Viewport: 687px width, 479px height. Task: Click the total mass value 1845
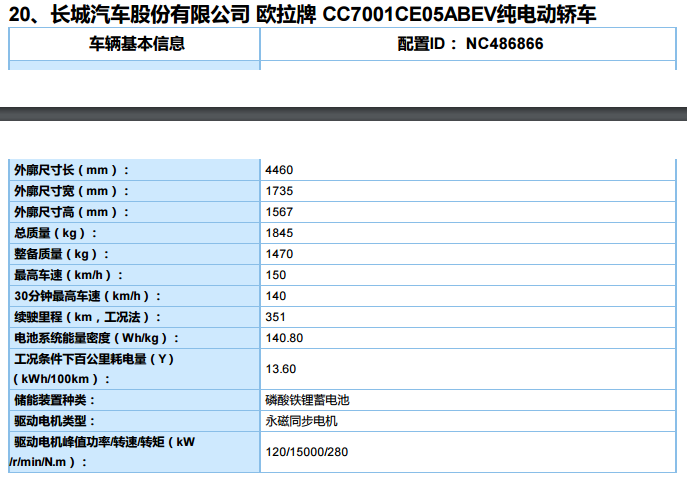pyautogui.click(x=279, y=233)
